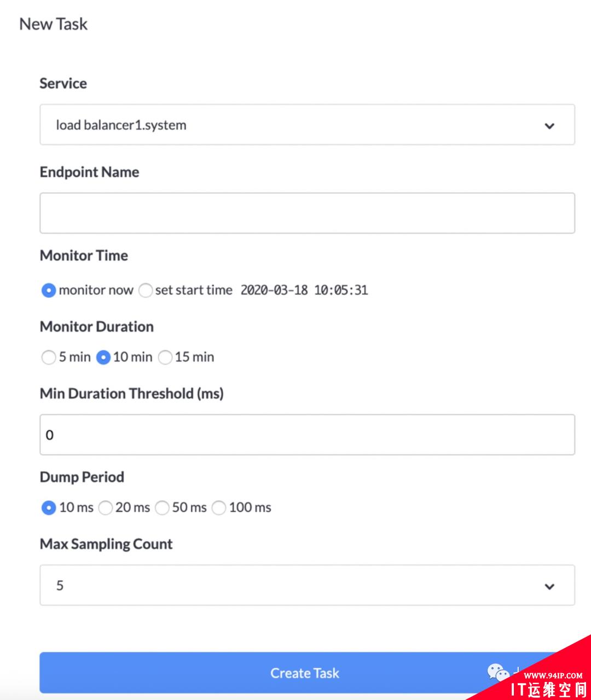Select the monitor now radio button

49,291
